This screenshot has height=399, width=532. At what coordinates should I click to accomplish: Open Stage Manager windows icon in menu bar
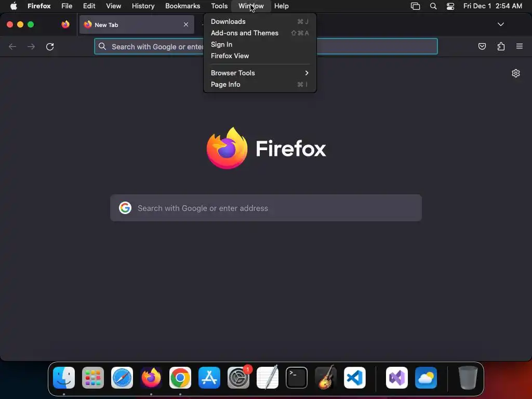tap(415, 6)
